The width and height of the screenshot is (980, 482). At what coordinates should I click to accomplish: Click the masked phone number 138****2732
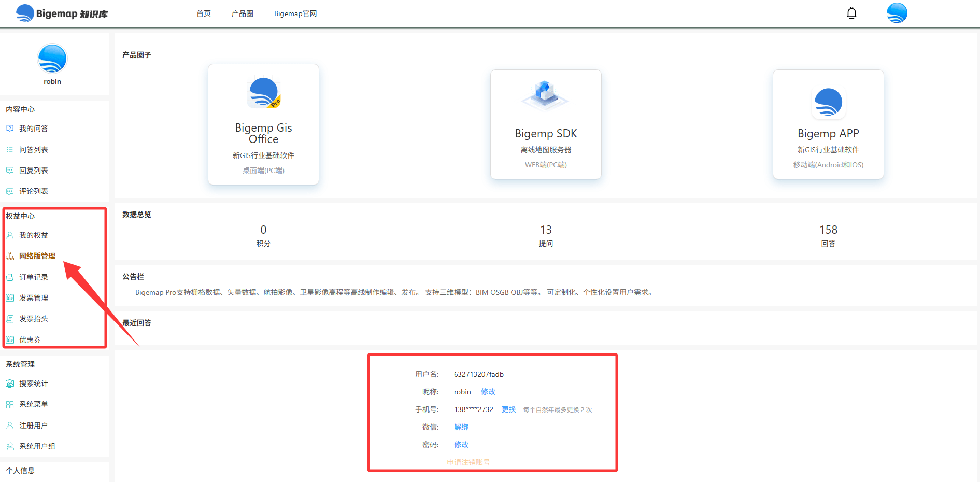tap(474, 409)
